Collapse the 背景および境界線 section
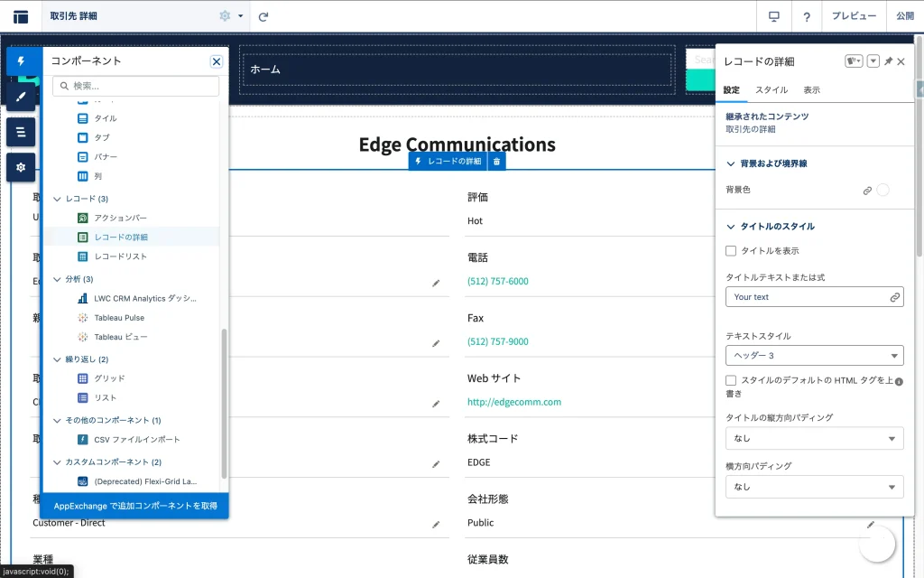924x578 pixels. click(x=731, y=163)
